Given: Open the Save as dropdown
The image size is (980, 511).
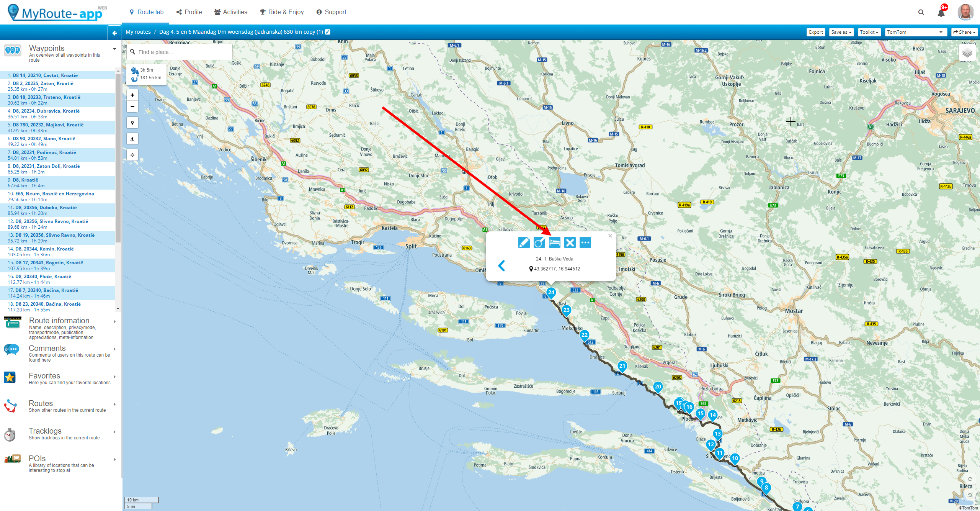Looking at the screenshot, I should click(841, 32).
